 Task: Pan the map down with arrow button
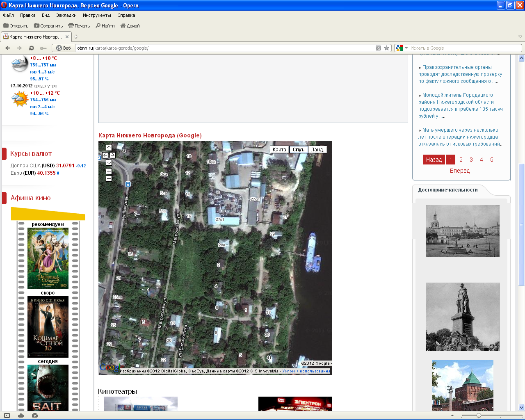[109, 162]
